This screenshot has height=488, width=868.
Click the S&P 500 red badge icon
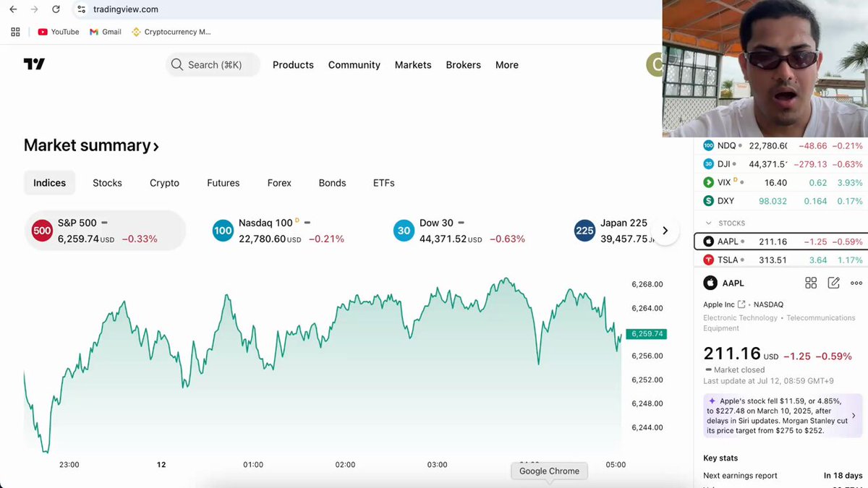[42, 231]
